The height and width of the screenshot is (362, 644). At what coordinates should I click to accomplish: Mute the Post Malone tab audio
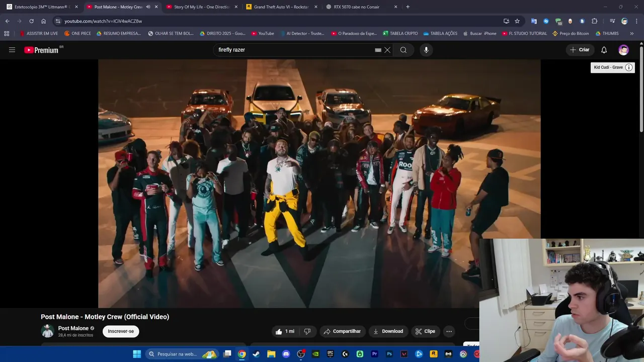[x=148, y=7]
